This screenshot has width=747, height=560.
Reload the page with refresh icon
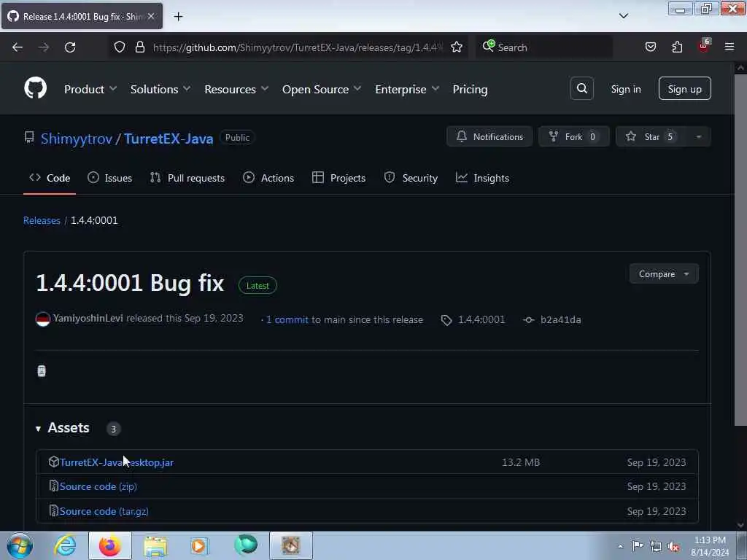click(x=70, y=47)
